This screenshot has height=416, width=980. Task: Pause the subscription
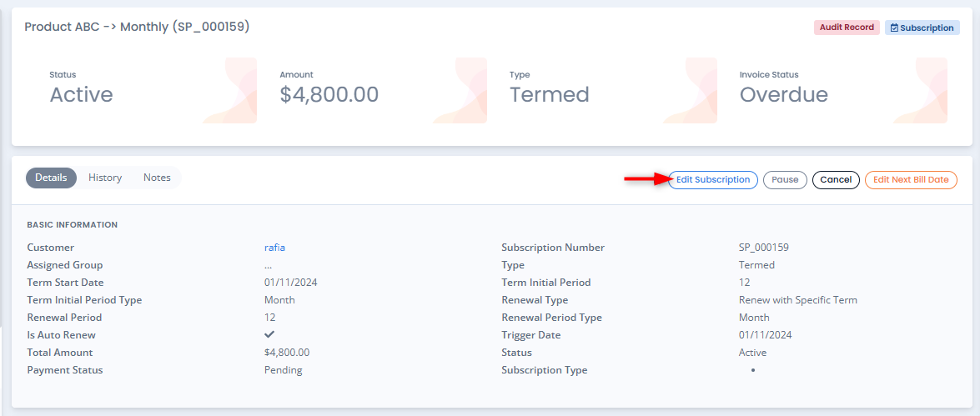click(x=785, y=180)
